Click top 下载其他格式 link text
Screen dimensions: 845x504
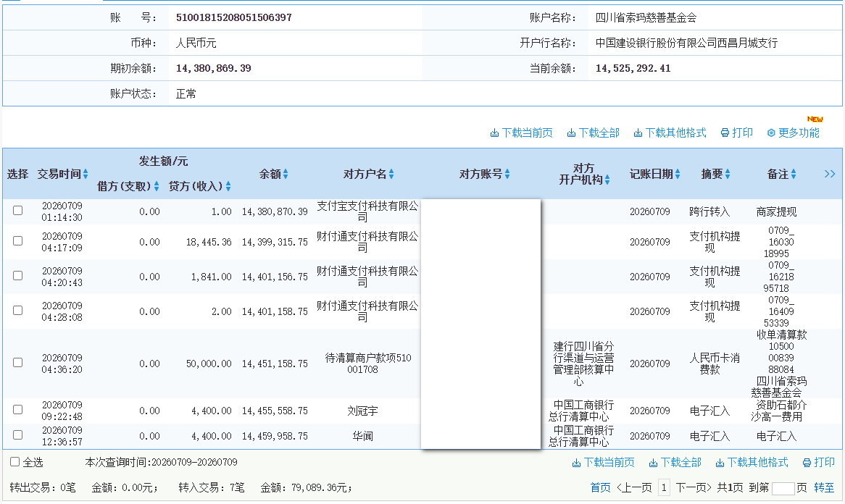pos(676,133)
